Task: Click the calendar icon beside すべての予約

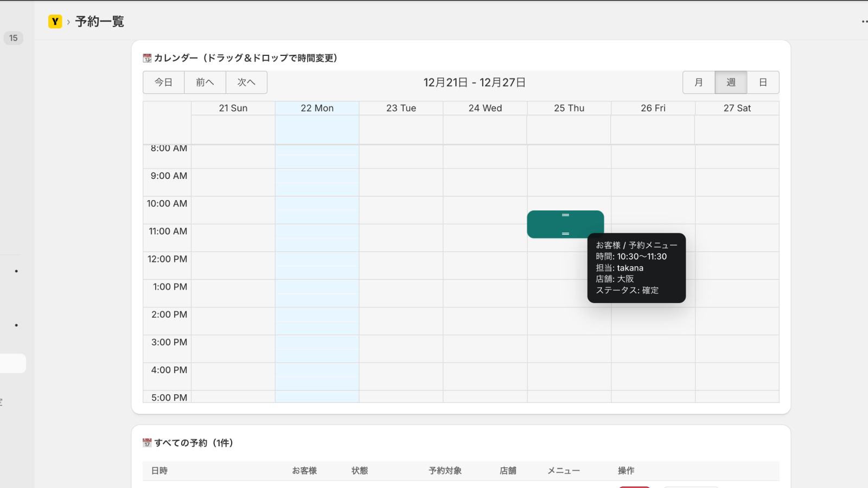Action: pyautogui.click(x=146, y=442)
